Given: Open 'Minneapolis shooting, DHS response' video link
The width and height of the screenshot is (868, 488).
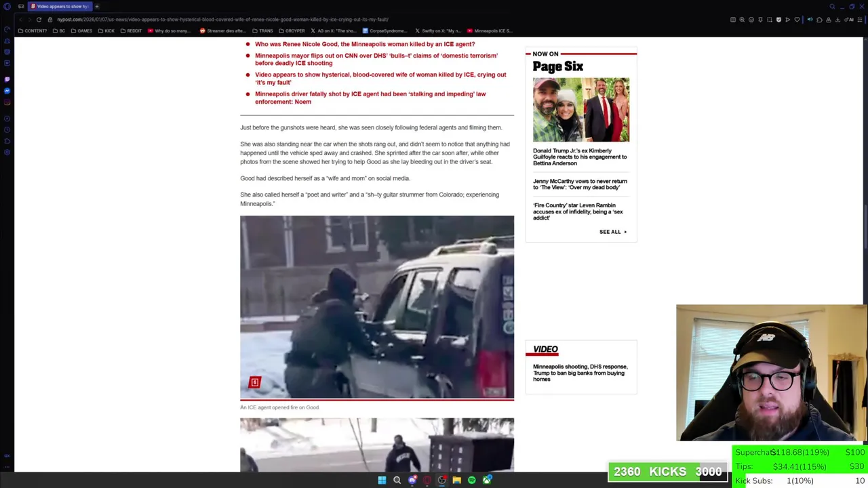Looking at the screenshot, I should point(580,373).
